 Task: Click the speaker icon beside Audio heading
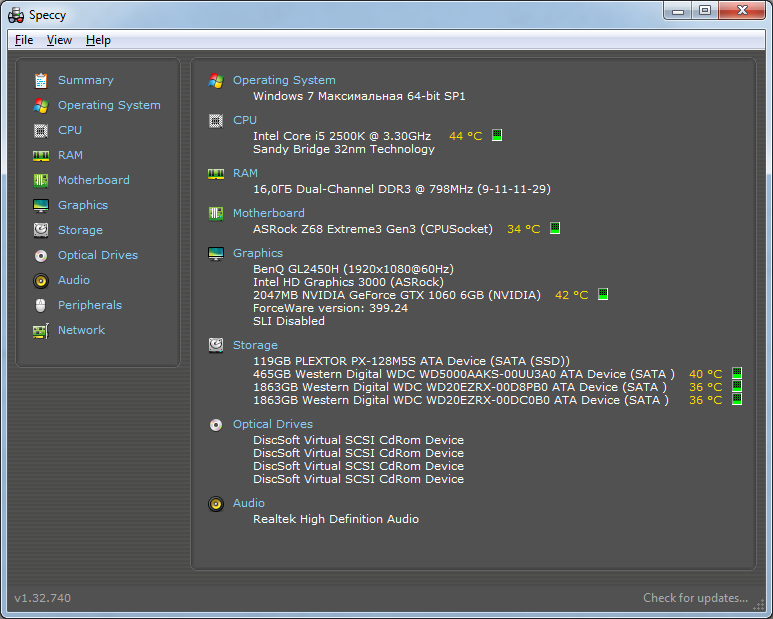216,504
